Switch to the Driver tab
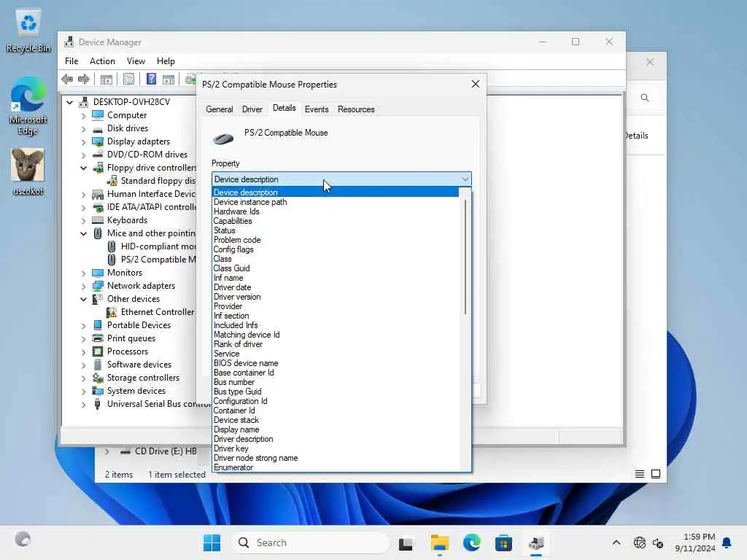 click(x=252, y=109)
